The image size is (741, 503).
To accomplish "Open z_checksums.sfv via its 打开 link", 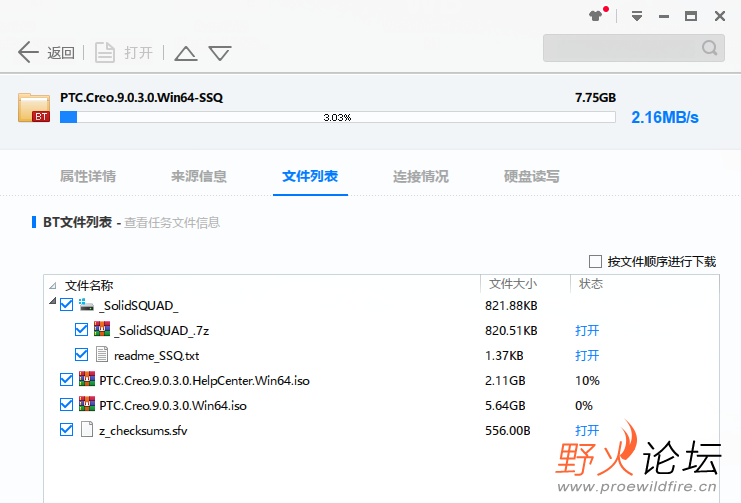I will click(587, 431).
